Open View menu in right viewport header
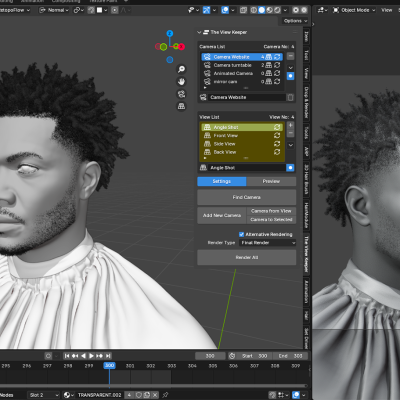Viewport: 400px width, 400px height. 387,10
